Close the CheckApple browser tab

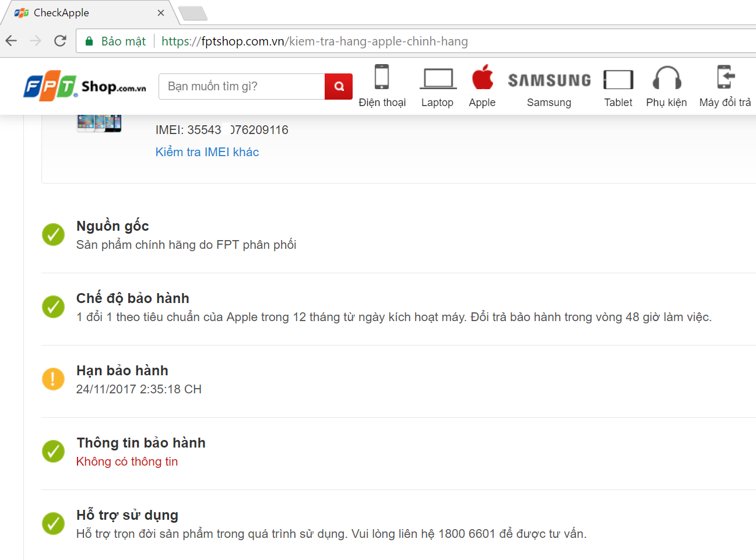click(x=161, y=13)
